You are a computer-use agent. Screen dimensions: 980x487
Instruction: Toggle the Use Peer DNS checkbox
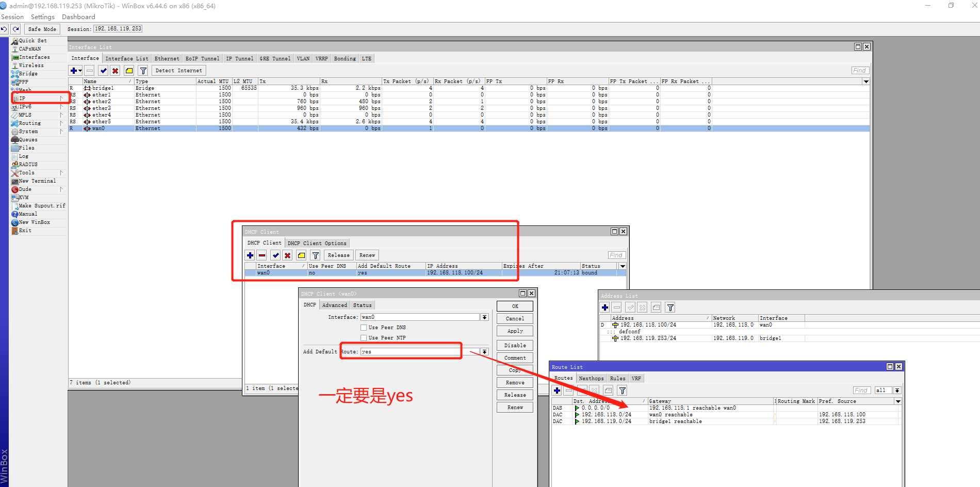point(364,328)
